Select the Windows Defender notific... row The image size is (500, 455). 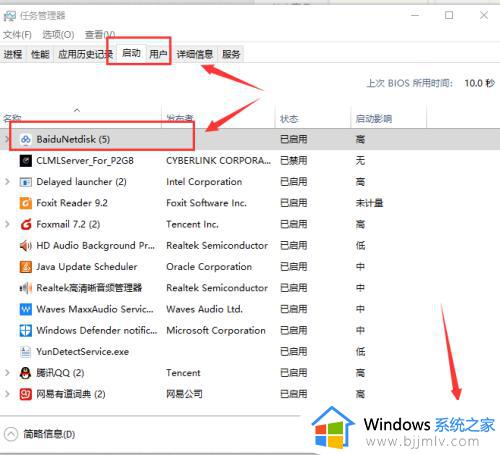97,330
